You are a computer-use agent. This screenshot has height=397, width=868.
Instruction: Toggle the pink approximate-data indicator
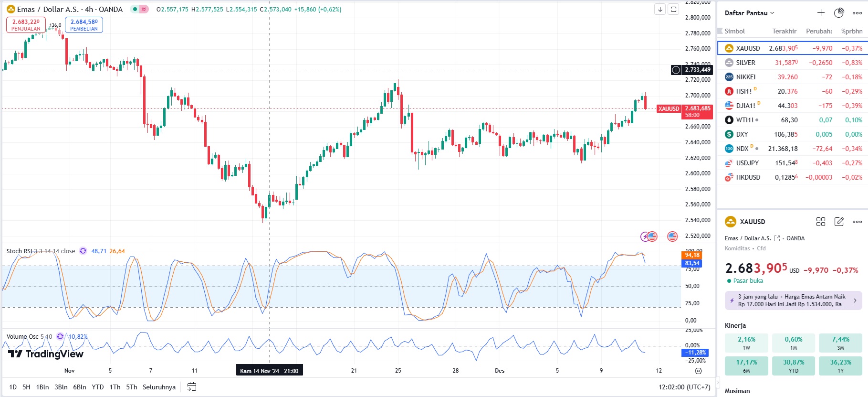coord(144,9)
